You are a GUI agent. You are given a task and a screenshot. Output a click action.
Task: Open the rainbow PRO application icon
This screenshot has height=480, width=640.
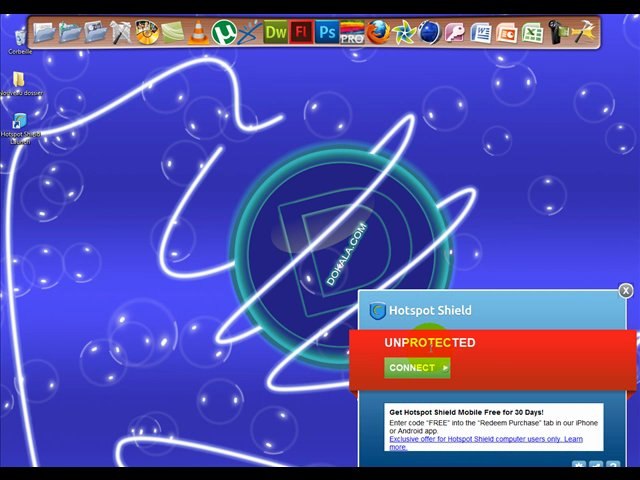(352, 32)
